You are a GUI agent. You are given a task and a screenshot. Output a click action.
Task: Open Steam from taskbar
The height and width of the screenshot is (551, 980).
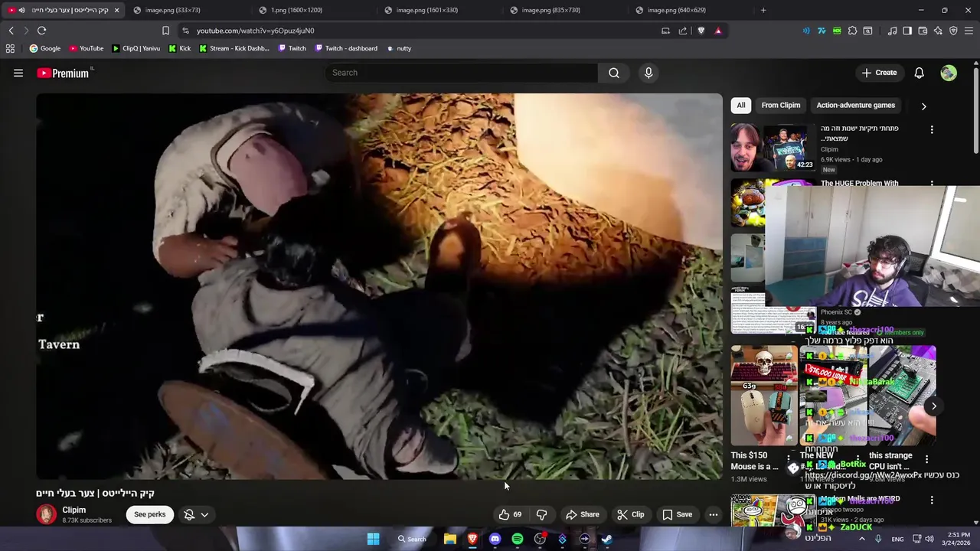[x=606, y=539]
